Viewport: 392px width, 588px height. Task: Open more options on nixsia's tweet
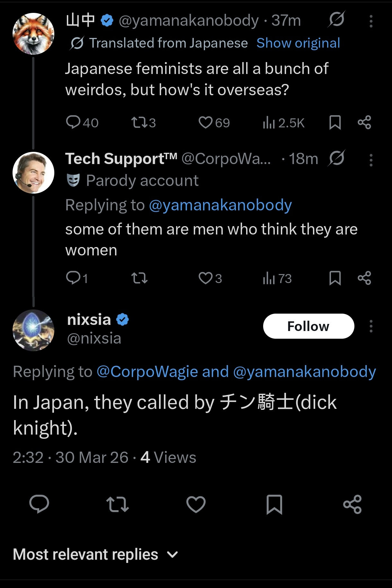point(371,326)
